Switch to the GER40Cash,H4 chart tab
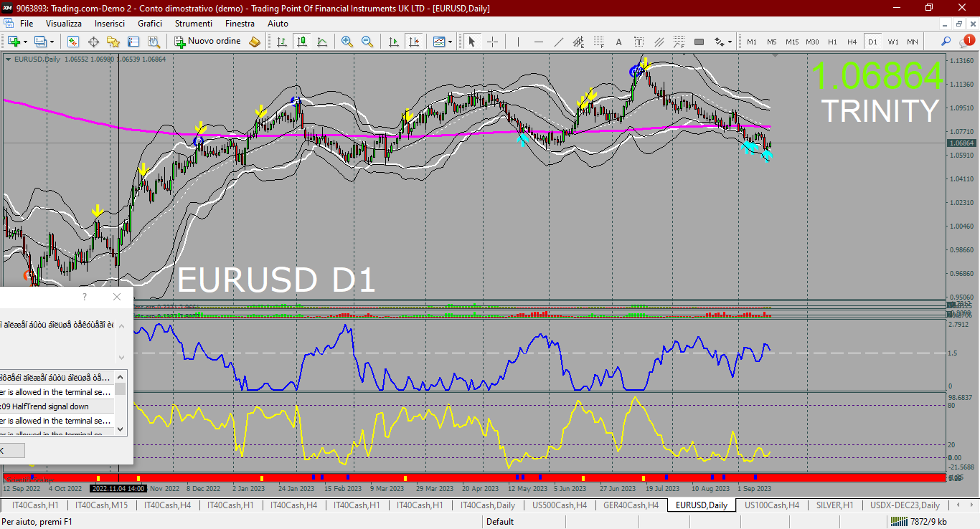The height and width of the screenshot is (529, 980). (x=631, y=505)
